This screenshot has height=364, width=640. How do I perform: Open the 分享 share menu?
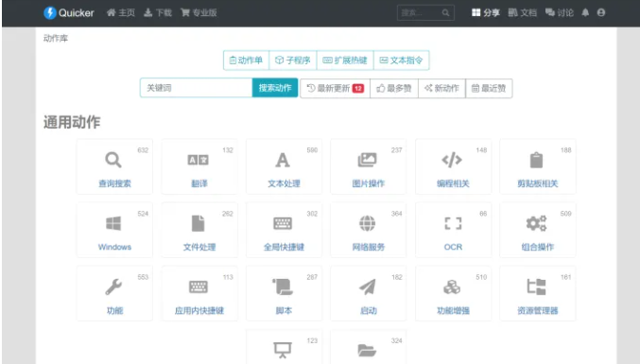point(486,12)
